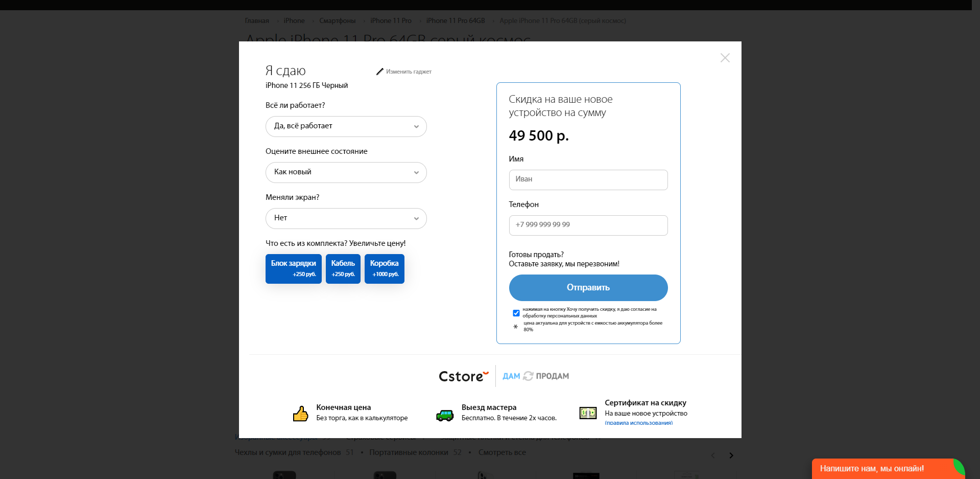Focus the Телефон input field
This screenshot has width=980, height=479.
(x=588, y=225)
